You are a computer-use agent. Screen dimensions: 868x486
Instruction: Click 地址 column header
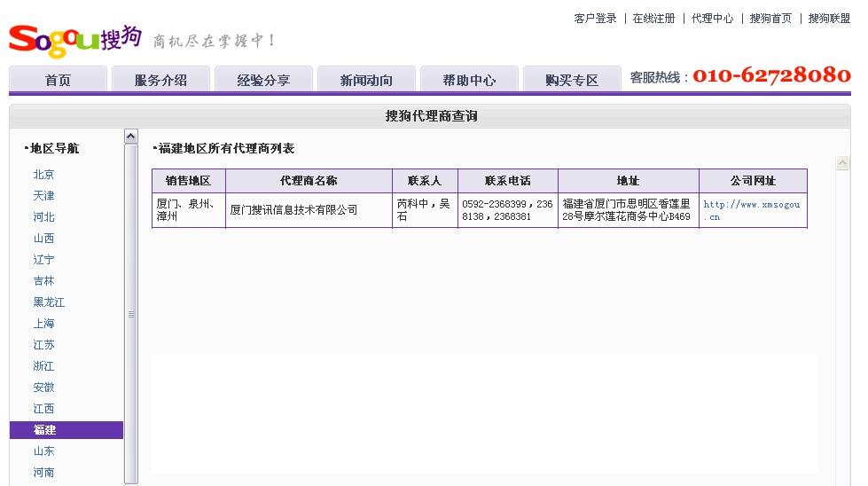(x=629, y=180)
